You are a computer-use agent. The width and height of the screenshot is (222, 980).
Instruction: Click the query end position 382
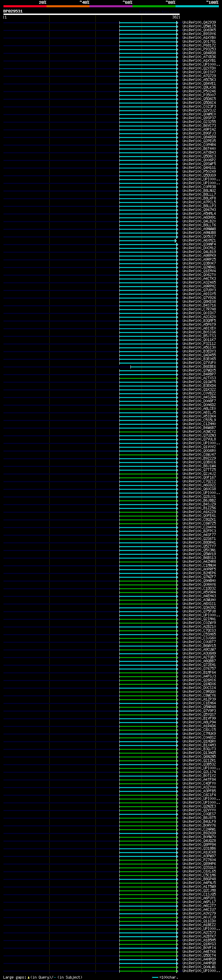point(175,17)
